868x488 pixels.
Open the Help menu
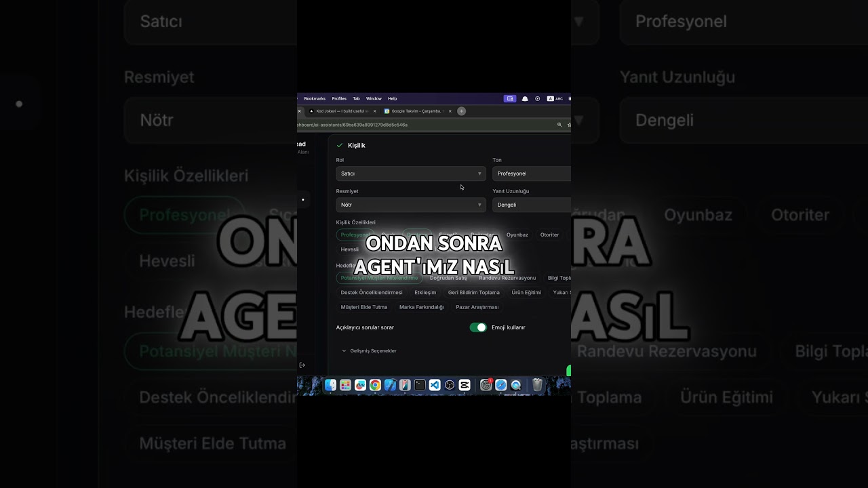(x=392, y=98)
